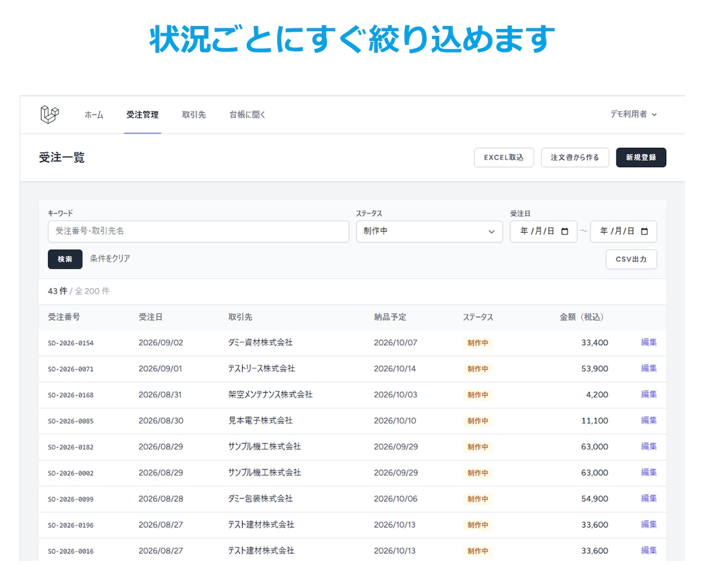Click amount 53,900

pyautogui.click(x=595, y=368)
